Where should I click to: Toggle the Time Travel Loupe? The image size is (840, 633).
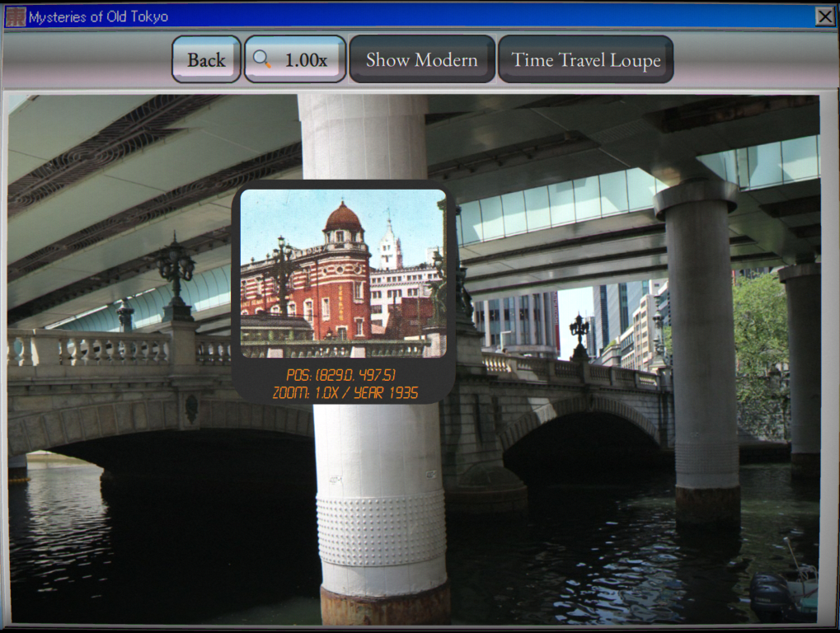(585, 59)
